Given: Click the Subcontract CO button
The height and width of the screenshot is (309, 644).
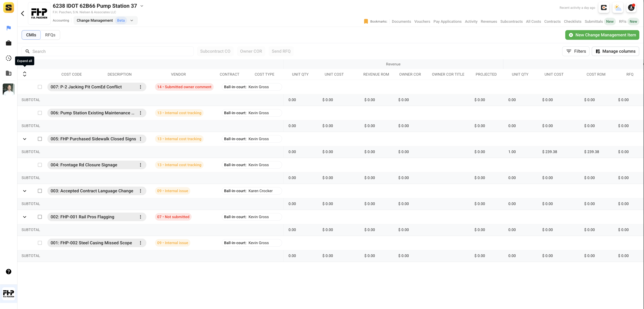Looking at the screenshot, I should [215, 51].
